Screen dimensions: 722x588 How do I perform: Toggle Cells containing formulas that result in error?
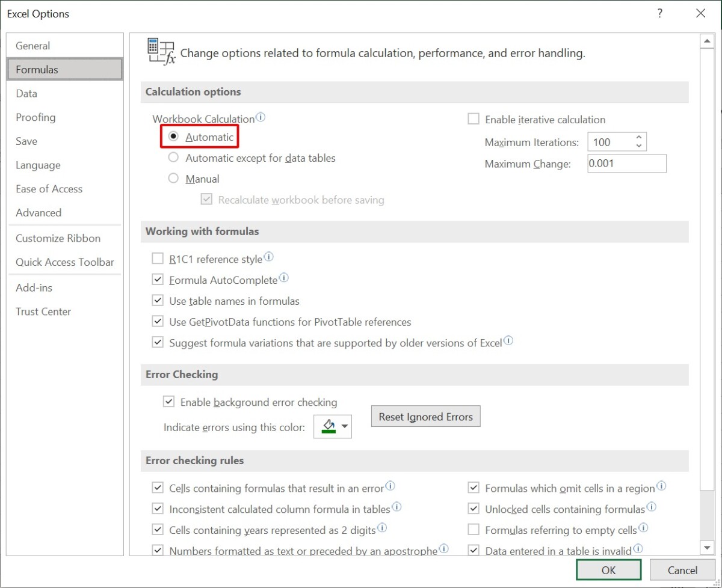click(158, 488)
